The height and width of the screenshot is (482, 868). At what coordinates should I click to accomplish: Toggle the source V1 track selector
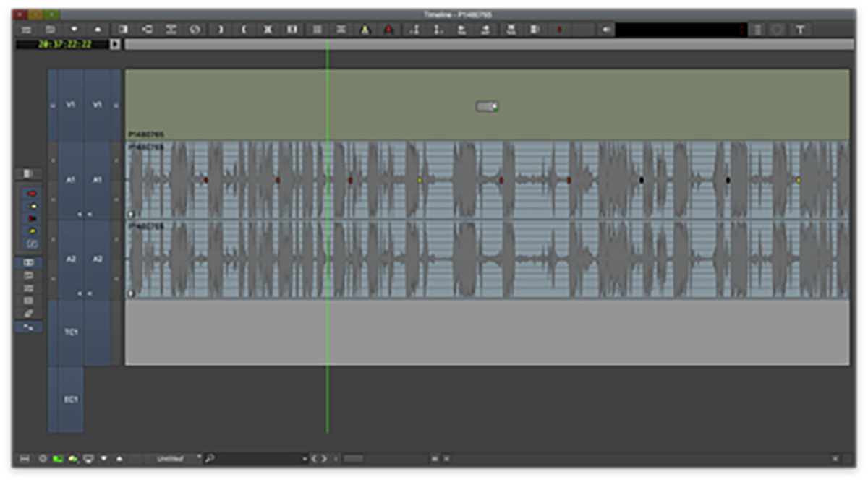pyautogui.click(x=71, y=105)
